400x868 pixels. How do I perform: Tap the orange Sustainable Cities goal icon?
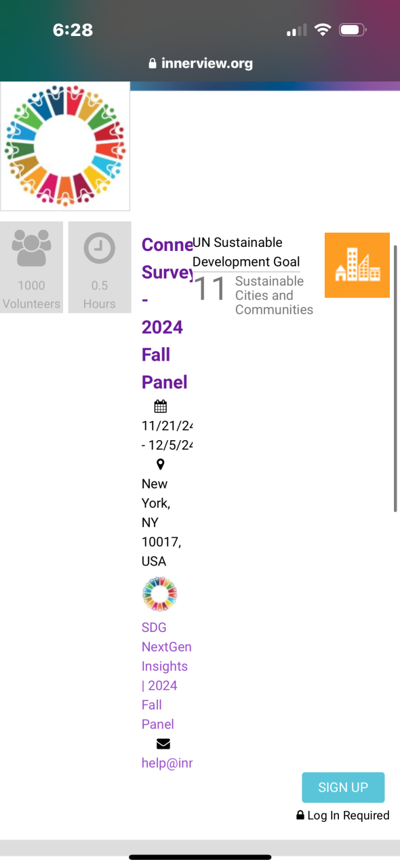[357, 265]
